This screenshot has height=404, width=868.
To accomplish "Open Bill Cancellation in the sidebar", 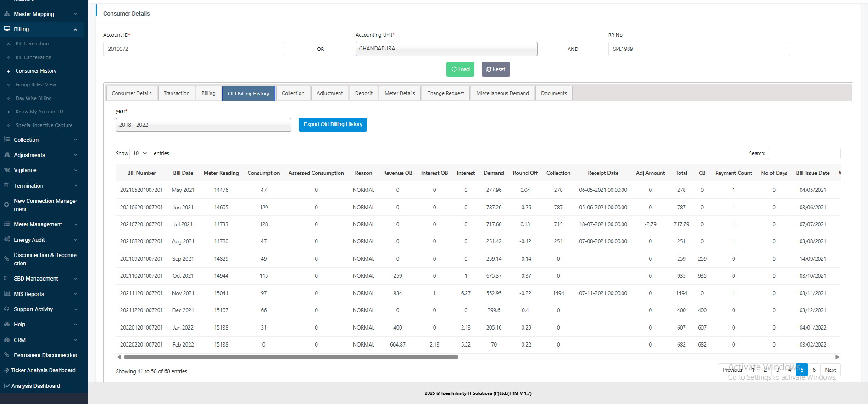I will (x=33, y=57).
